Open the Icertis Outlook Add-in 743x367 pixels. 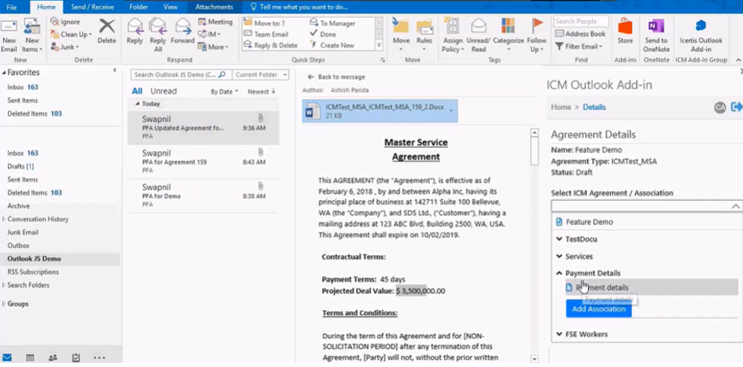point(701,35)
